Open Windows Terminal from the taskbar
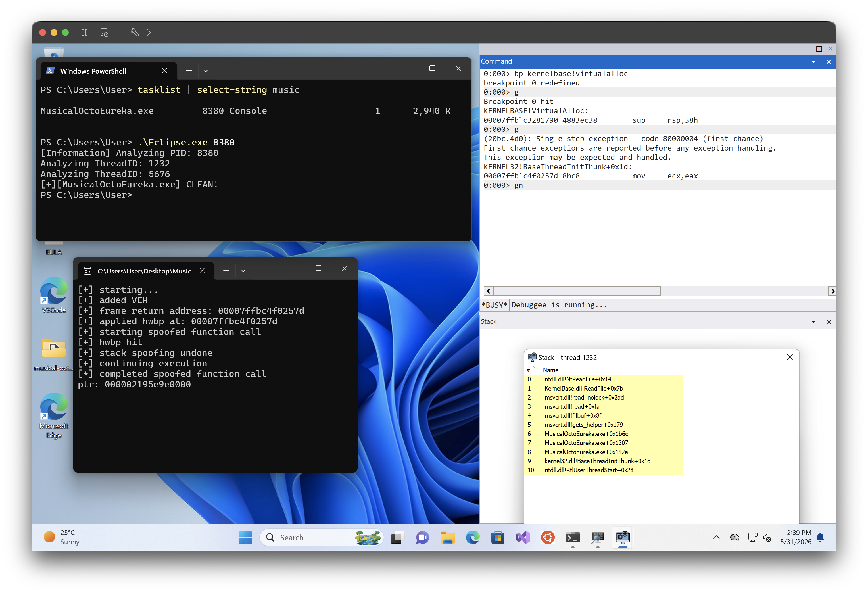The height and width of the screenshot is (593, 868). 573,537
